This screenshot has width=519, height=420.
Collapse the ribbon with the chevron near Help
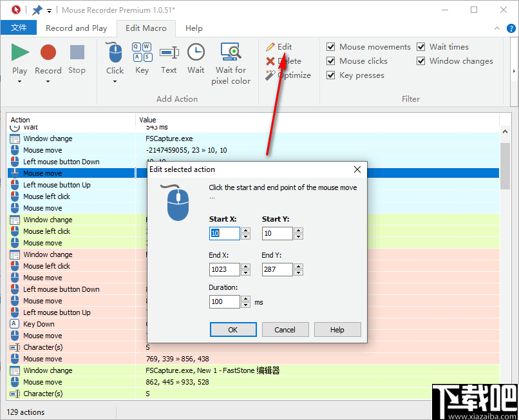coord(496,28)
